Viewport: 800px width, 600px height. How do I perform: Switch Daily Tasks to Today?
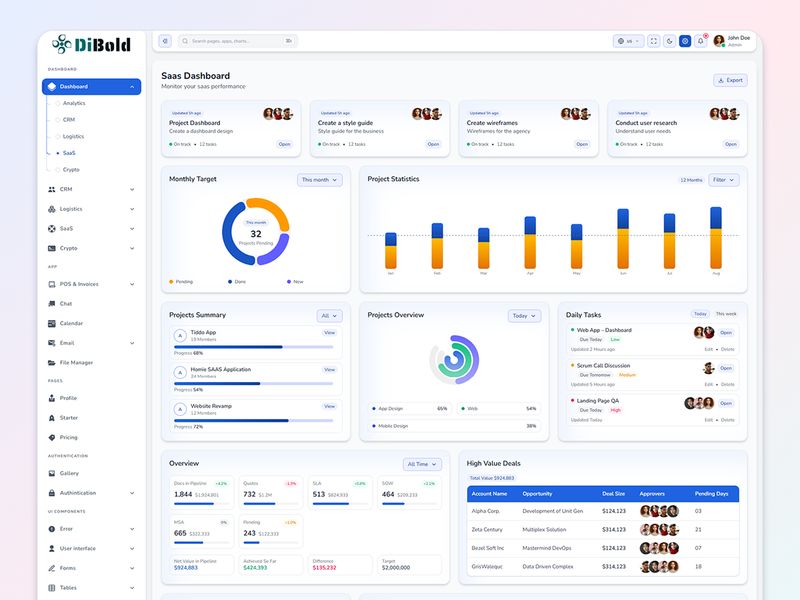pos(700,314)
